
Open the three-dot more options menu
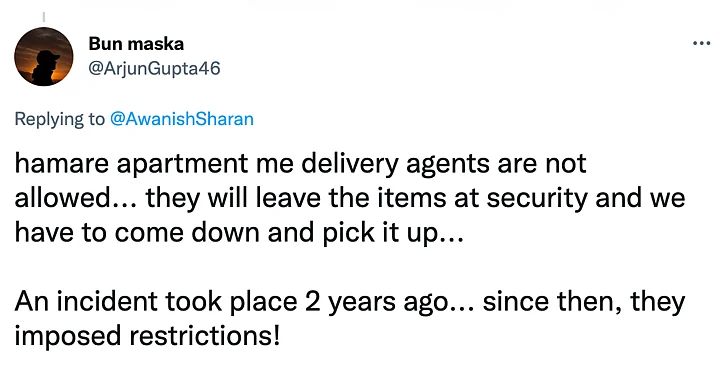click(701, 44)
